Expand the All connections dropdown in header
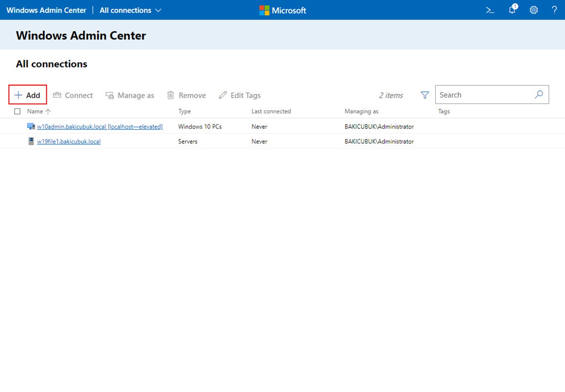 [x=130, y=10]
